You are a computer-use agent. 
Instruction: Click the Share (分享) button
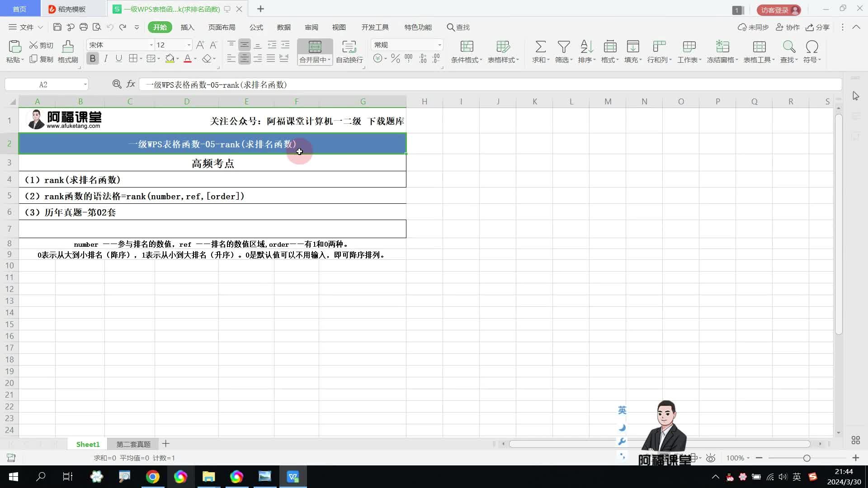coord(818,27)
